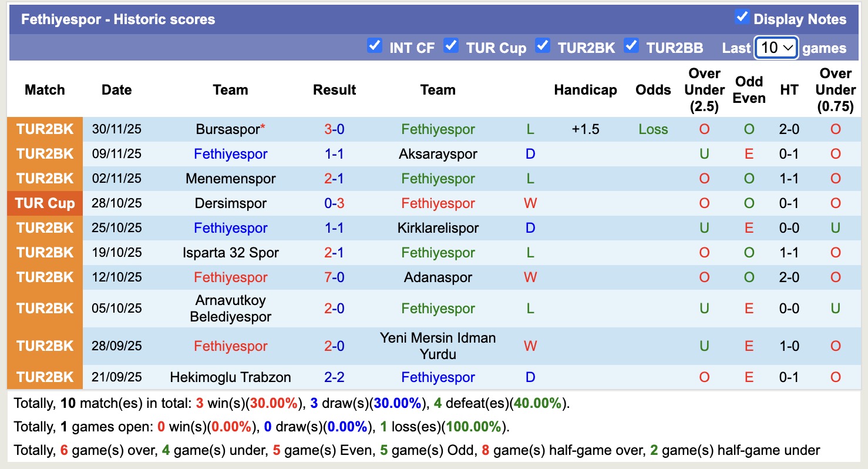Click TUR2BK badge beside the 7-0 Adanaspor match
This screenshot has width=868, height=469.
click(x=44, y=277)
